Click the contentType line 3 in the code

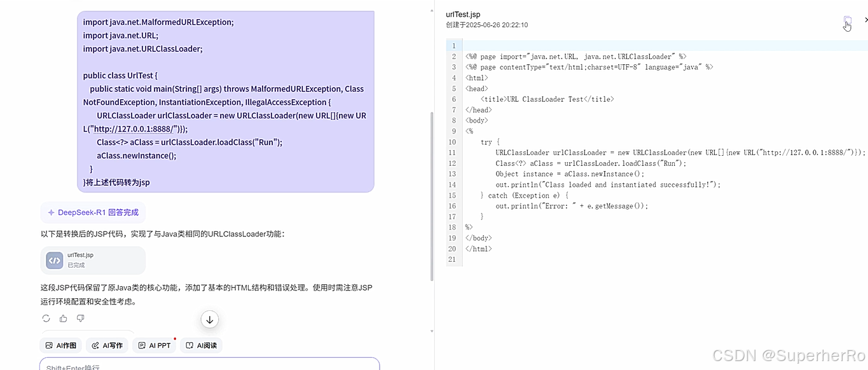589,67
